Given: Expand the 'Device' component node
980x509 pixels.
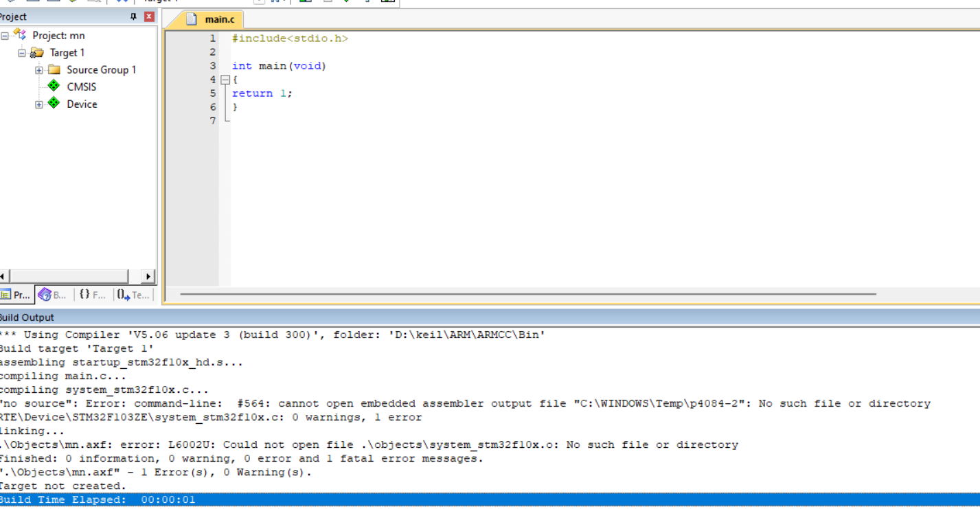Looking at the screenshot, I should pos(39,104).
